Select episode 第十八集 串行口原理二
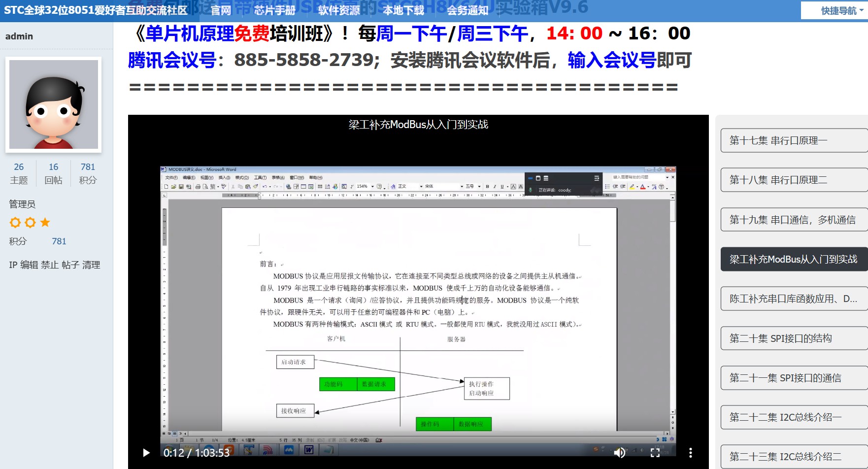This screenshot has height=469, width=868. [794, 180]
